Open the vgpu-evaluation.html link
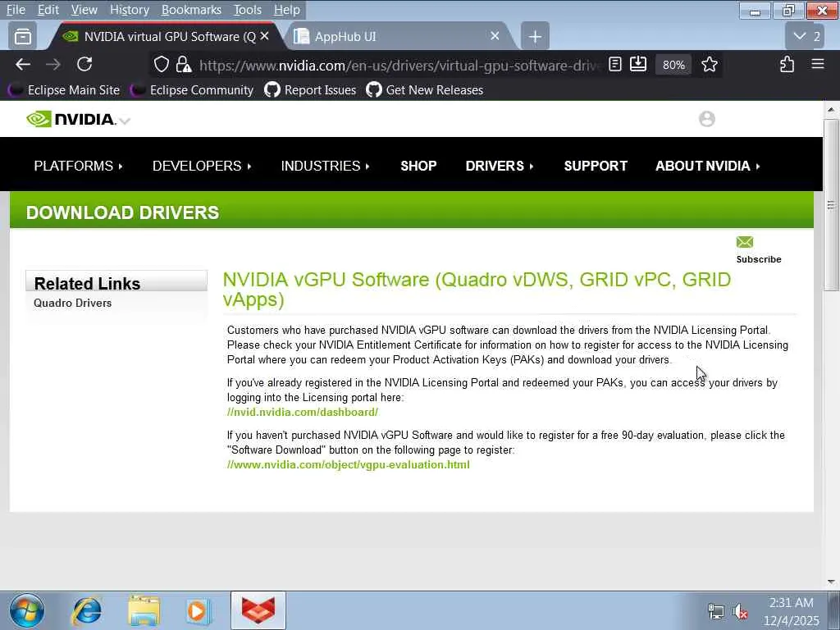 click(x=348, y=465)
